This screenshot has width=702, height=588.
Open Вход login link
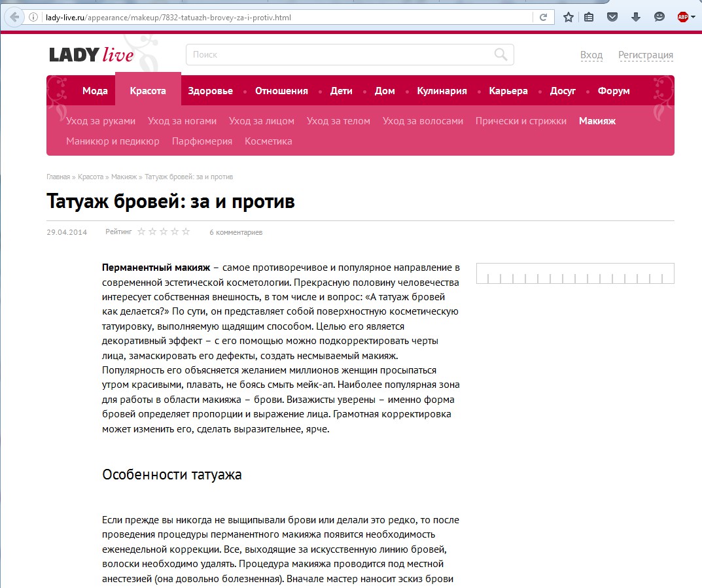point(591,55)
